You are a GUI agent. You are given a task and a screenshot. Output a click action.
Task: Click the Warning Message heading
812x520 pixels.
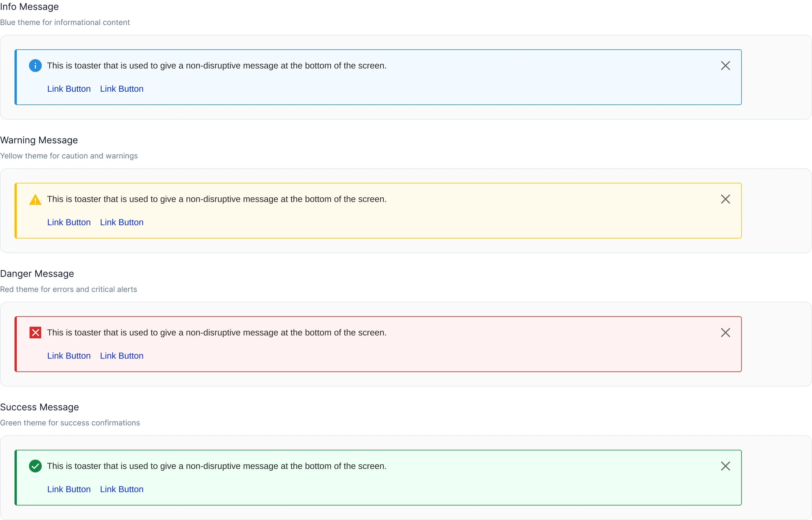click(39, 140)
